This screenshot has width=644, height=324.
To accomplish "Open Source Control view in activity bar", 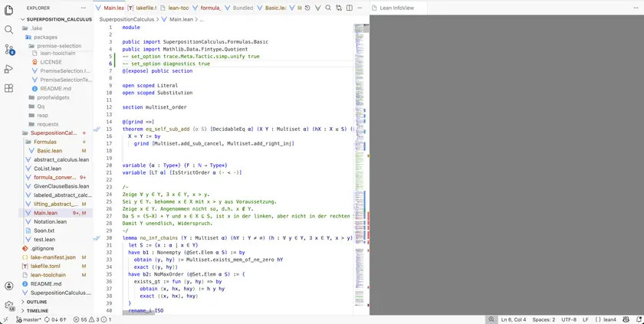I will pyautogui.click(x=9, y=49).
